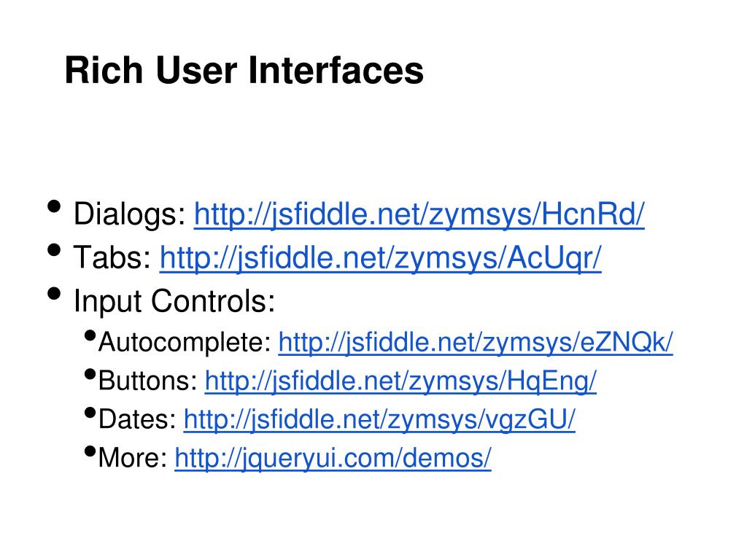Open the Tabs jsfiddle AcUqr link
The width and height of the screenshot is (747, 560).
(380, 258)
